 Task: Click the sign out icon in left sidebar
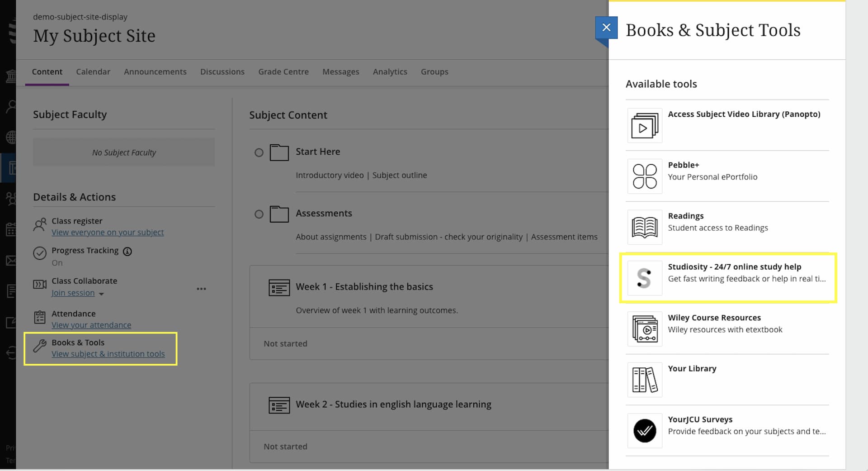10,353
